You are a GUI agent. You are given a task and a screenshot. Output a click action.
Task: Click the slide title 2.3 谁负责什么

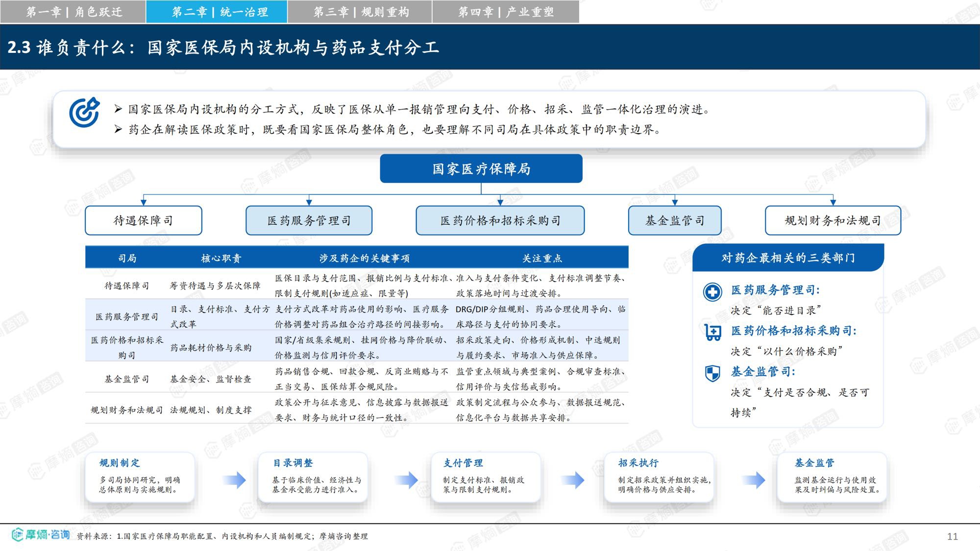coord(223,47)
